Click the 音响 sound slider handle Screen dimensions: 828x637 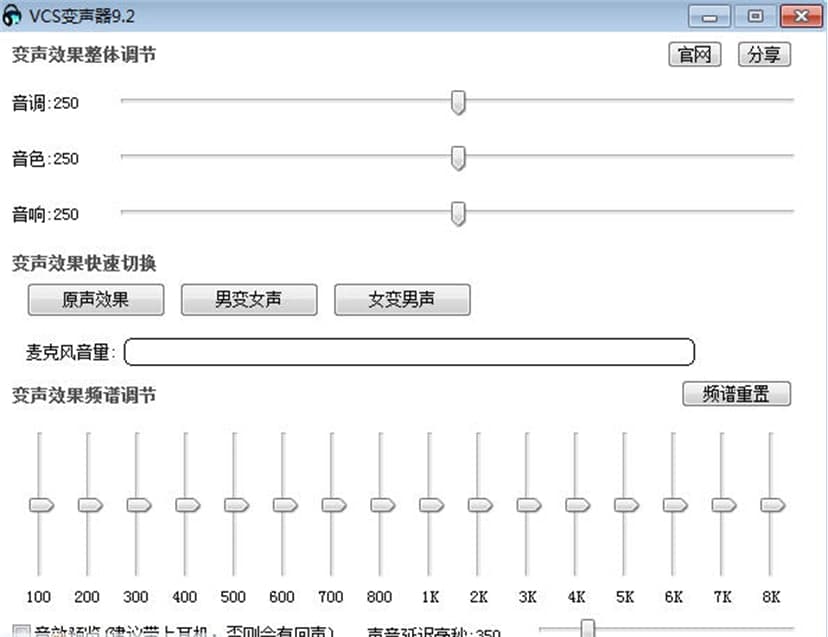tap(458, 214)
